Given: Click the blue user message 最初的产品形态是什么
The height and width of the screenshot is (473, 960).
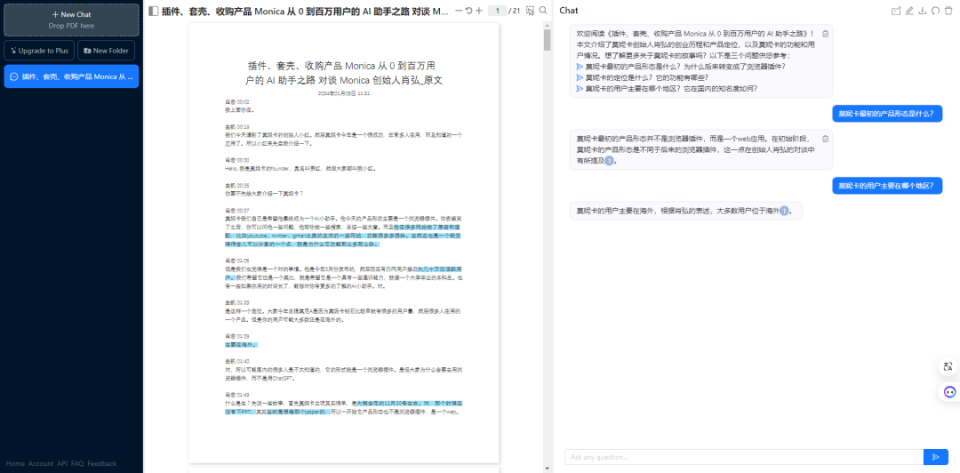Looking at the screenshot, I should coord(887,114).
